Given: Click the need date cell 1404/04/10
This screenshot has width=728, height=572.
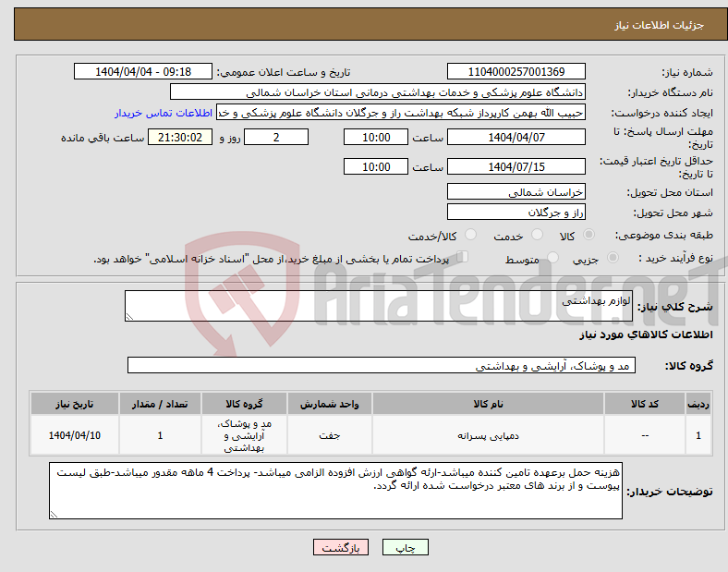Looking at the screenshot, I should (x=74, y=435).
